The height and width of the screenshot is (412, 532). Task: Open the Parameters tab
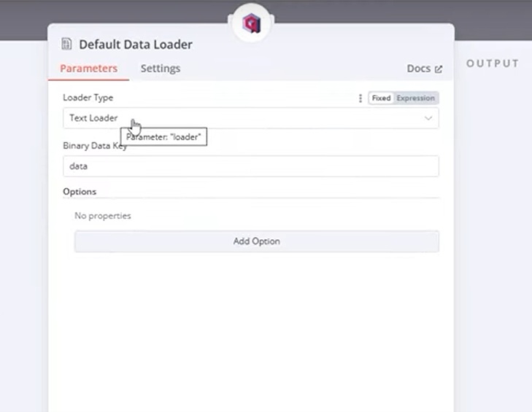click(x=88, y=69)
